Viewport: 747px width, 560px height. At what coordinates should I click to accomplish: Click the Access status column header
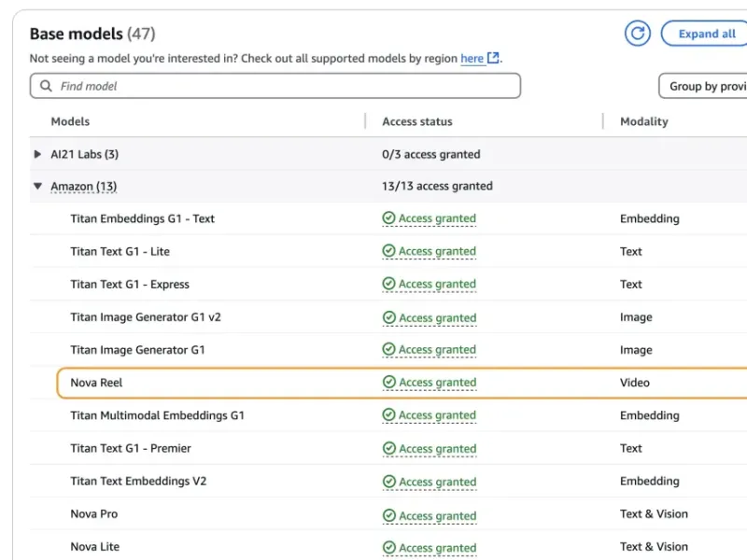pyautogui.click(x=417, y=121)
